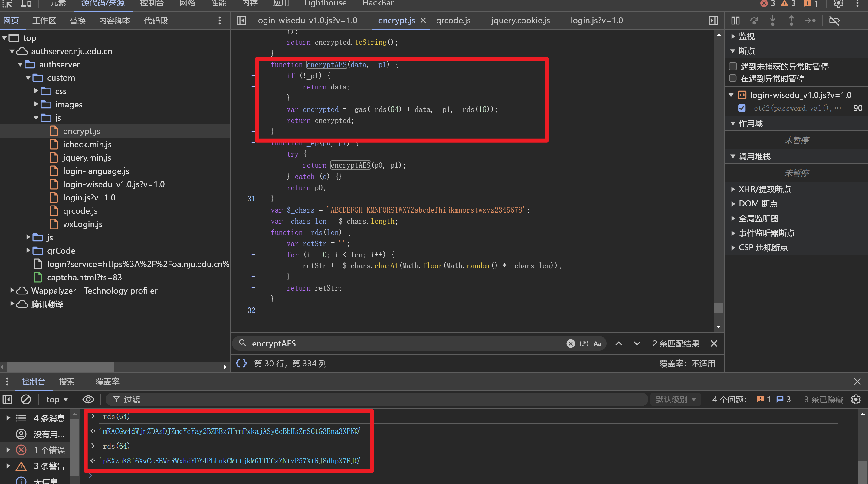Click the code editor vertical scrollbar thumb

(718, 307)
